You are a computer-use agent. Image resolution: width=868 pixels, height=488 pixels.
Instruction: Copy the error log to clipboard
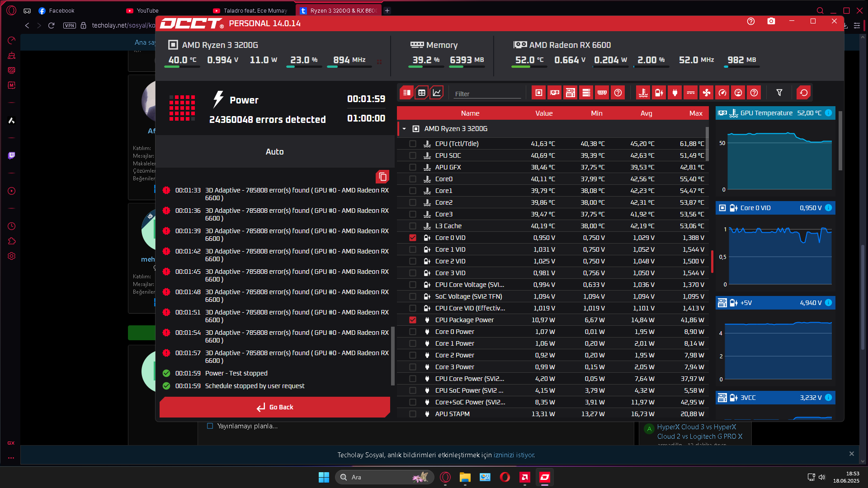point(382,177)
